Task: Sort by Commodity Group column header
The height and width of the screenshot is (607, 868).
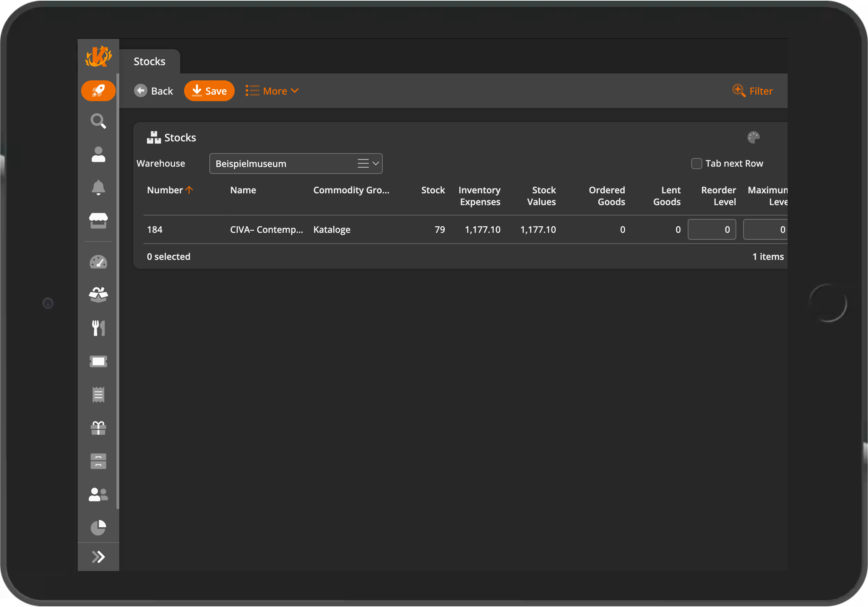Action: click(x=351, y=190)
